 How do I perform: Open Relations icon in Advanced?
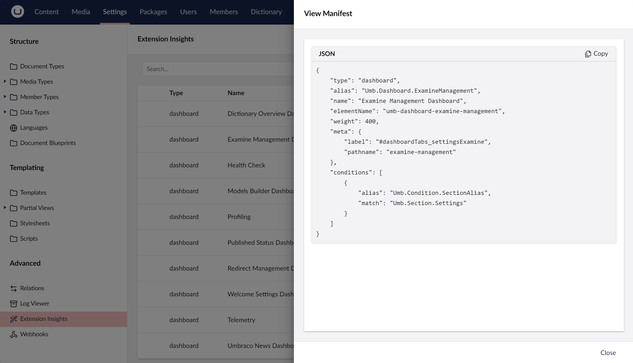tap(13, 288)
